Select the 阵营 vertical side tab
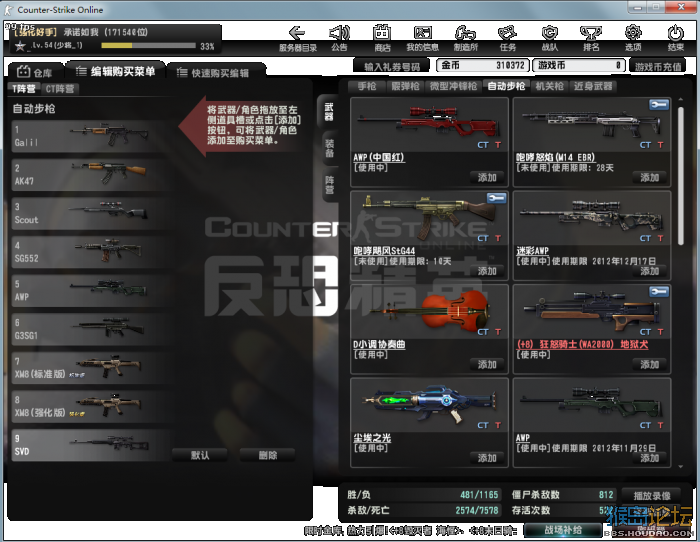Viewport: 700px width, 542px height. coord(329,185)
